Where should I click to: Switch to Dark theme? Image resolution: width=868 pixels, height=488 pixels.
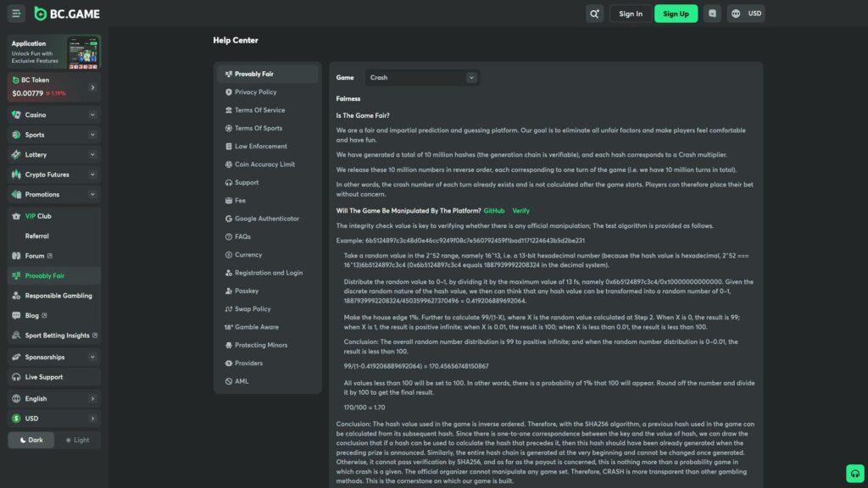[x=31, y=441]
